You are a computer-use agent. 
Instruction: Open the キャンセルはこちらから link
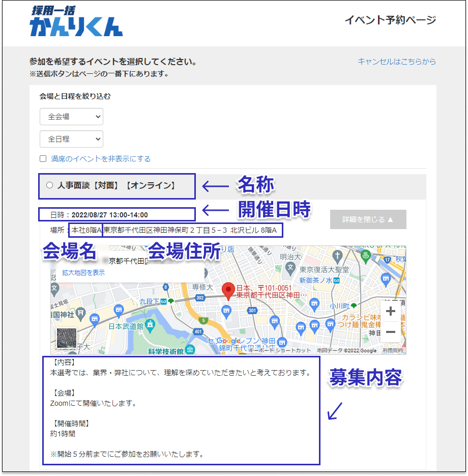click(396, 61)
